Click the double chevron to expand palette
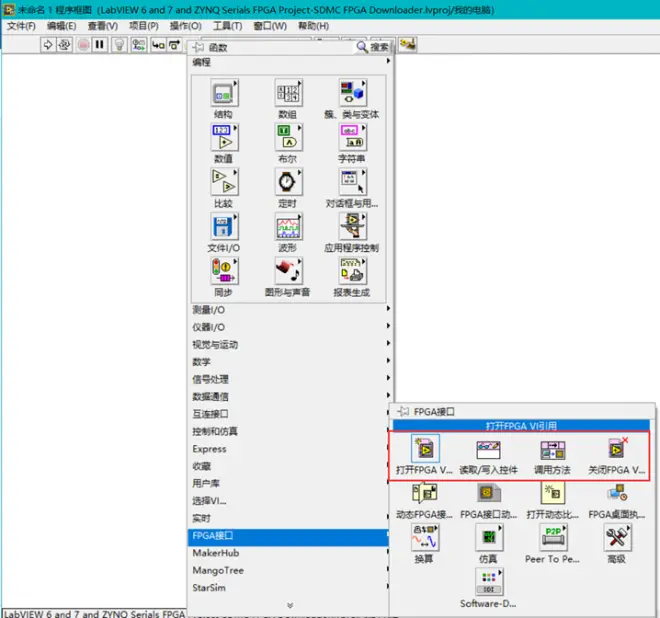The height and width of the screenshot is (618, 660). point(290,605)
